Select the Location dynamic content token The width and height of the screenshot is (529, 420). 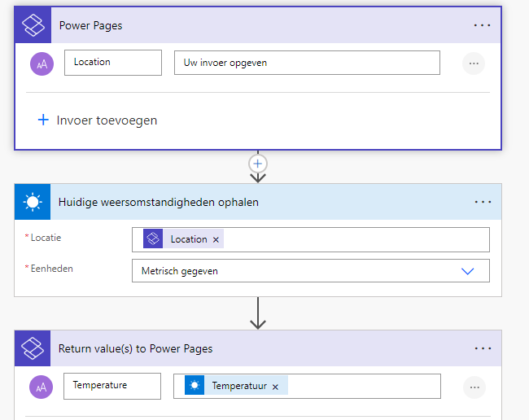tap(188, 239)
